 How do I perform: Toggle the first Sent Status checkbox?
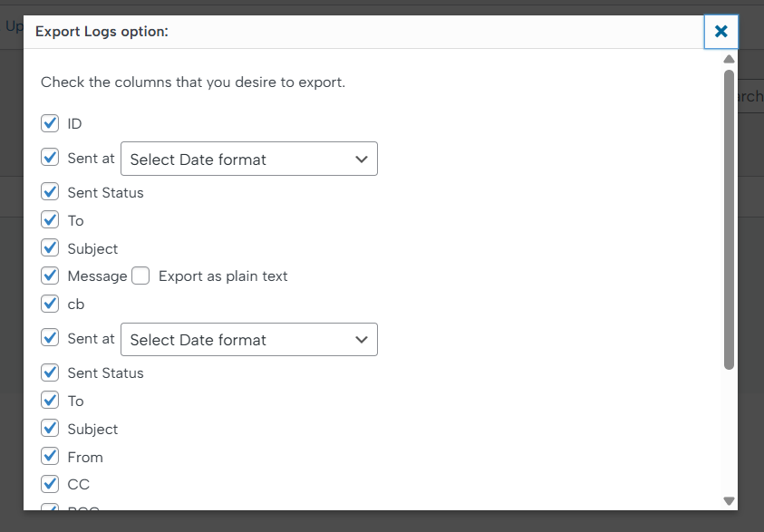50,192
